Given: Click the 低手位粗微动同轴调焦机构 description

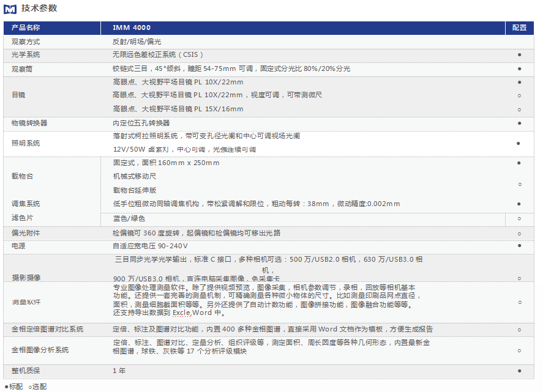Looking at the screenshot, I should click(257, 204).
